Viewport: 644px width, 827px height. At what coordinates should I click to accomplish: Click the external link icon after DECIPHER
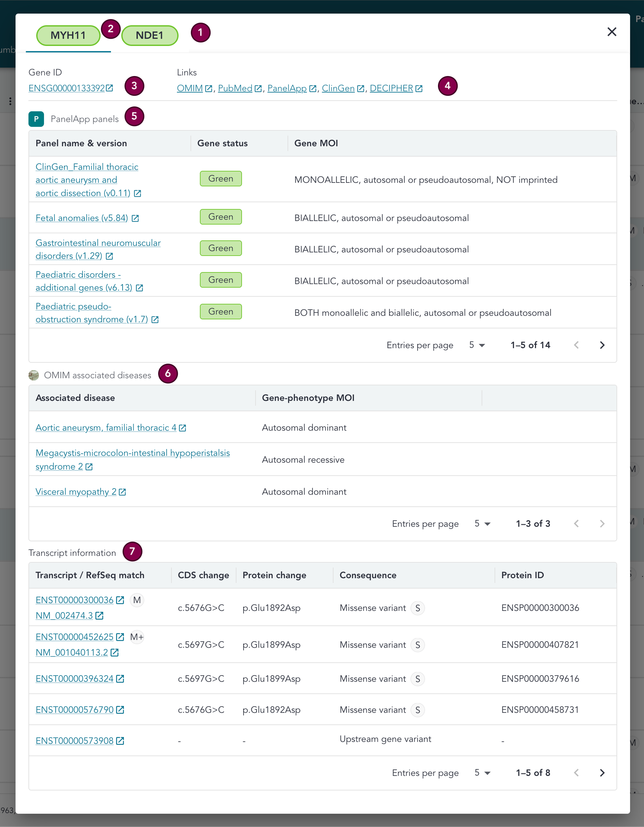click(419, 89)
